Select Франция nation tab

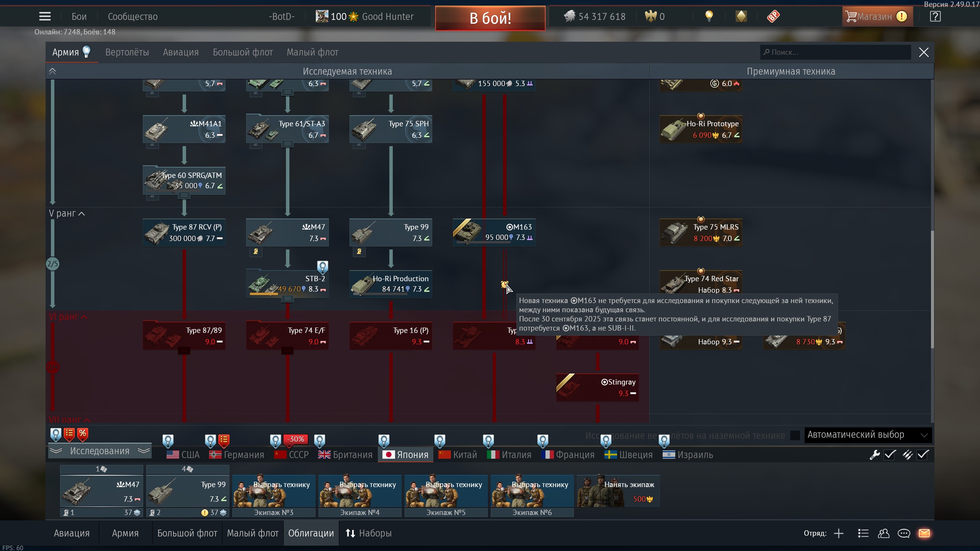[x=568, y=455]
